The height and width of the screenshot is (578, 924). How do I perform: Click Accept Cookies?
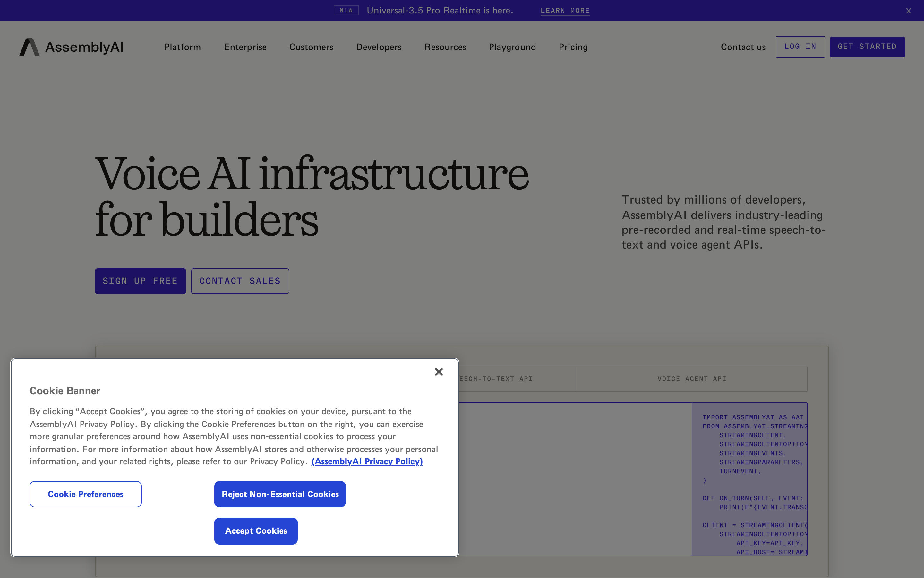256,530
